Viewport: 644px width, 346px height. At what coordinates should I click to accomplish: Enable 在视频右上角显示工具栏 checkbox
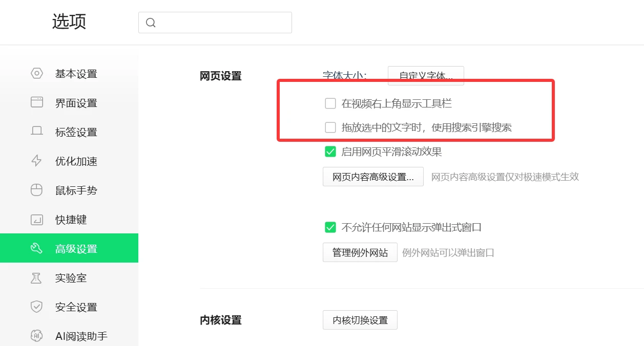[x=330, y=104]
